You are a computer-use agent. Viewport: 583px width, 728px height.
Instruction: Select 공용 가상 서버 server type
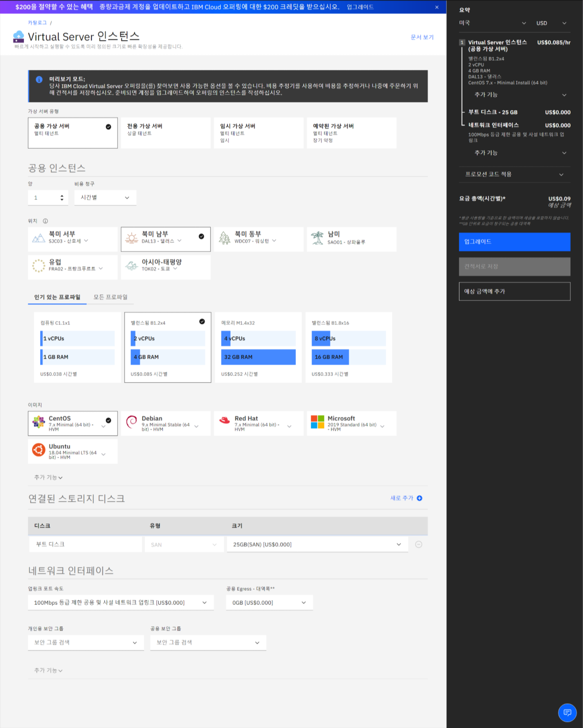pos(73,133)
